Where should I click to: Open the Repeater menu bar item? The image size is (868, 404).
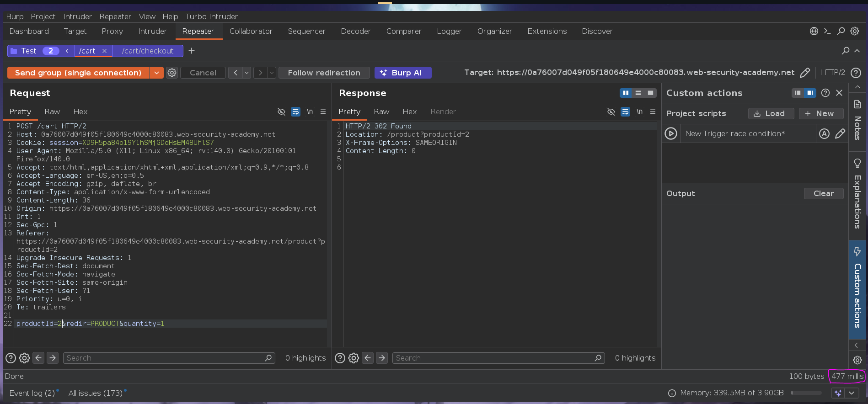pyautogui.click(x=115, y=16)
